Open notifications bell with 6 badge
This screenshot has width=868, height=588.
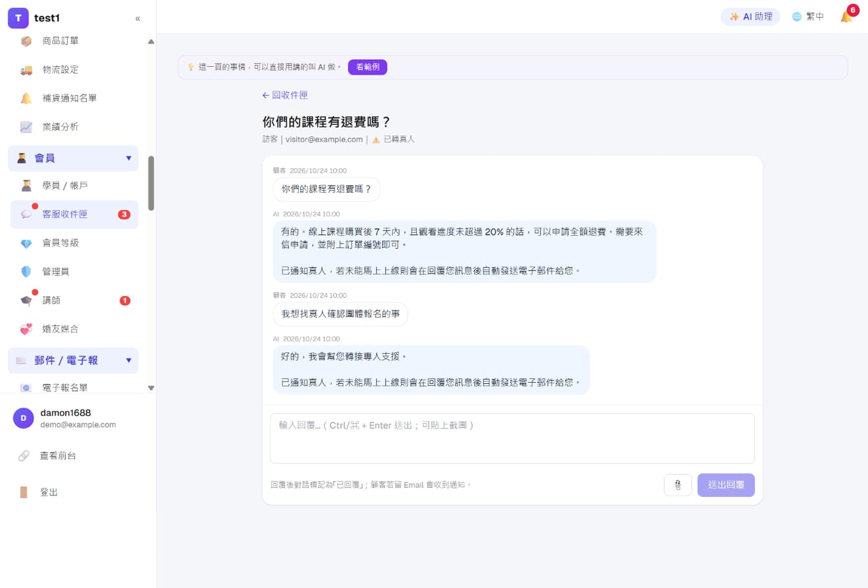846,17
